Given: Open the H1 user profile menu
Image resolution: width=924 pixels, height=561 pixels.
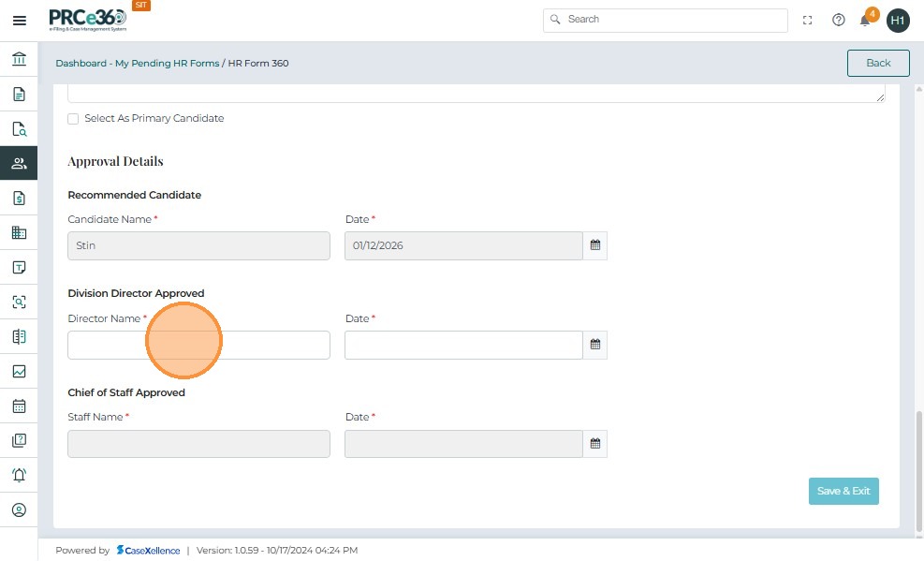Looking at the screenshot, I should tap(898, 20).
